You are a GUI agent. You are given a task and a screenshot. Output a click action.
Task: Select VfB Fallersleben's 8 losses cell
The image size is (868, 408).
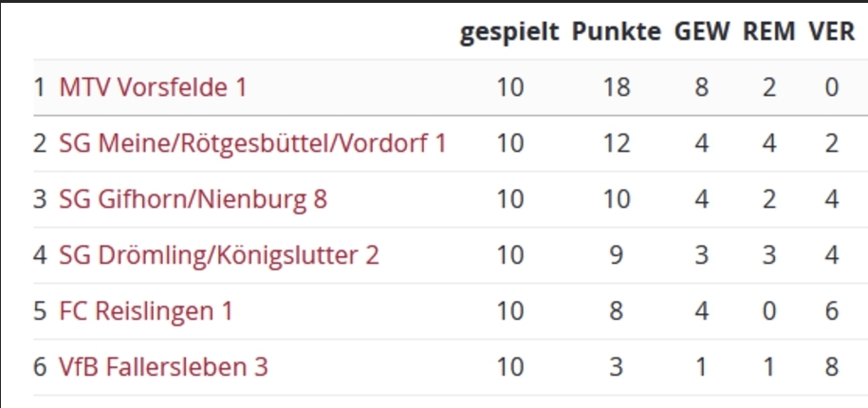coord(831,367)
